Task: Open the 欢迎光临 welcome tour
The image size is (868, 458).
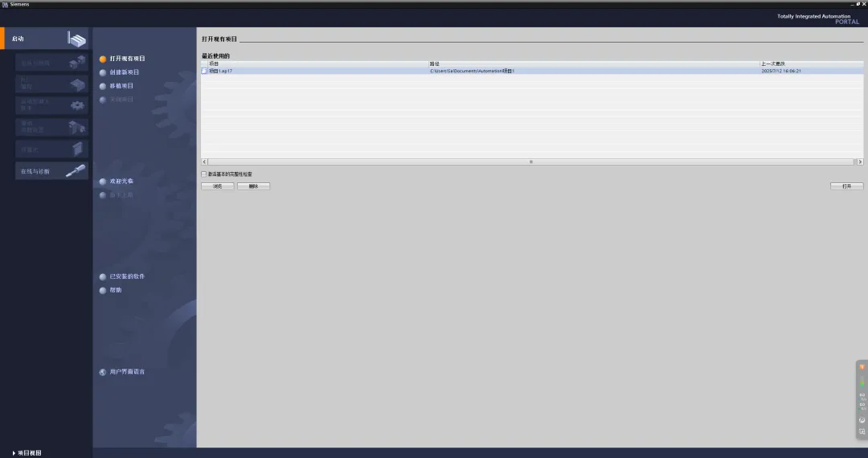Action: [x=117, y=182]
